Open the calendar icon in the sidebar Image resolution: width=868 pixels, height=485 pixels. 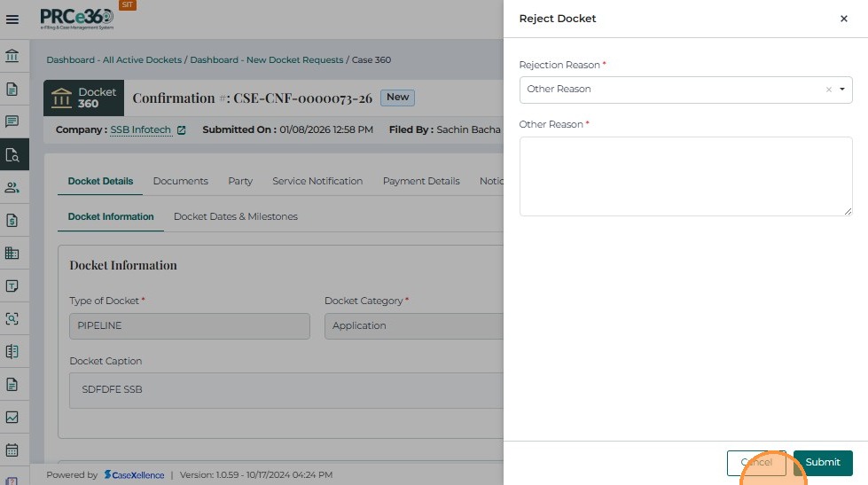pos(12,450)
